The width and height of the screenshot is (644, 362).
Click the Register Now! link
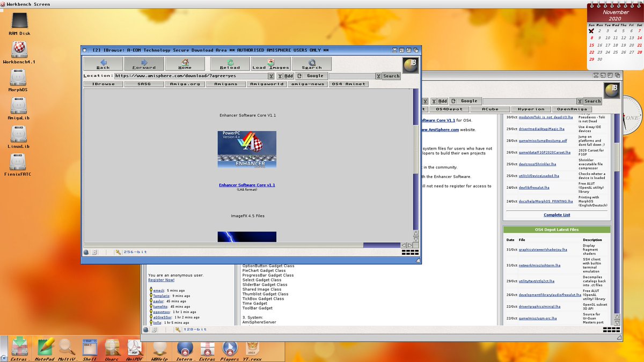pyautogui.click(x=161, y=280)
